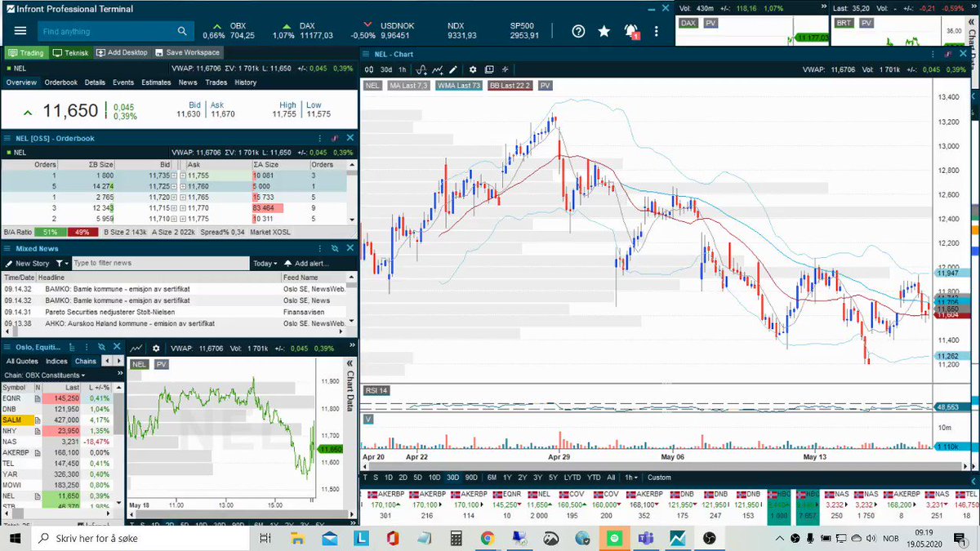The image size is (980, 551).
Task: Select the Indices tab
Action: 56,361
